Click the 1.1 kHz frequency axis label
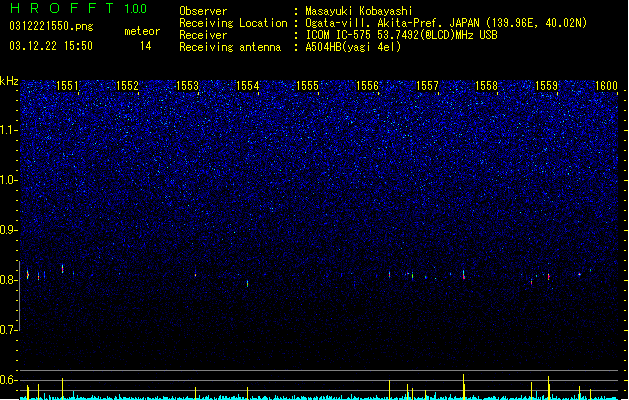Screen dimensions: 629x400 (x=8, y=130)
